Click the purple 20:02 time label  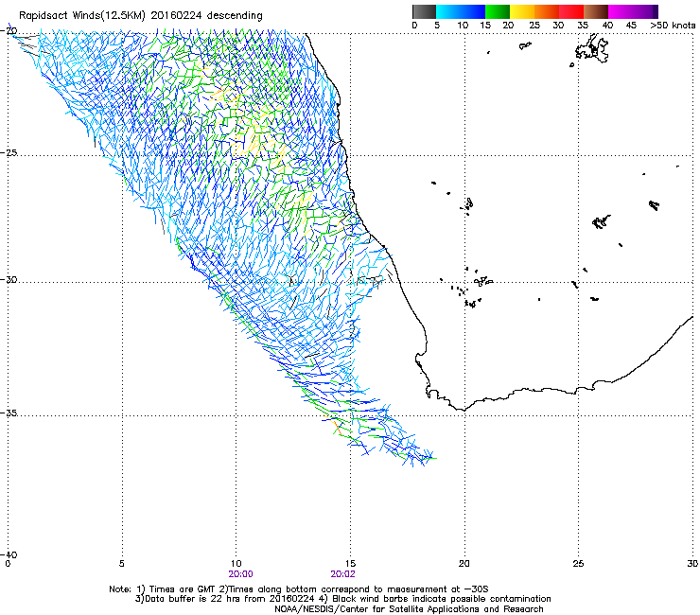pos(342,574)
